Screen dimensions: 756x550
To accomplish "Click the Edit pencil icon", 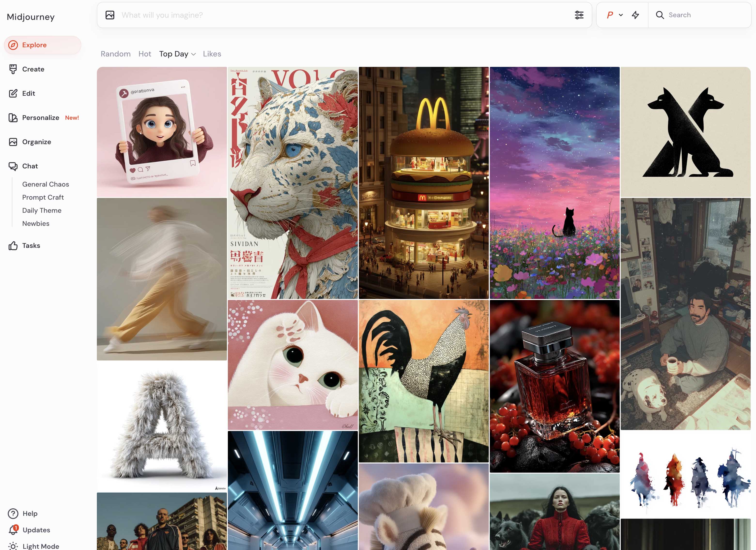I will pos(13,93).
